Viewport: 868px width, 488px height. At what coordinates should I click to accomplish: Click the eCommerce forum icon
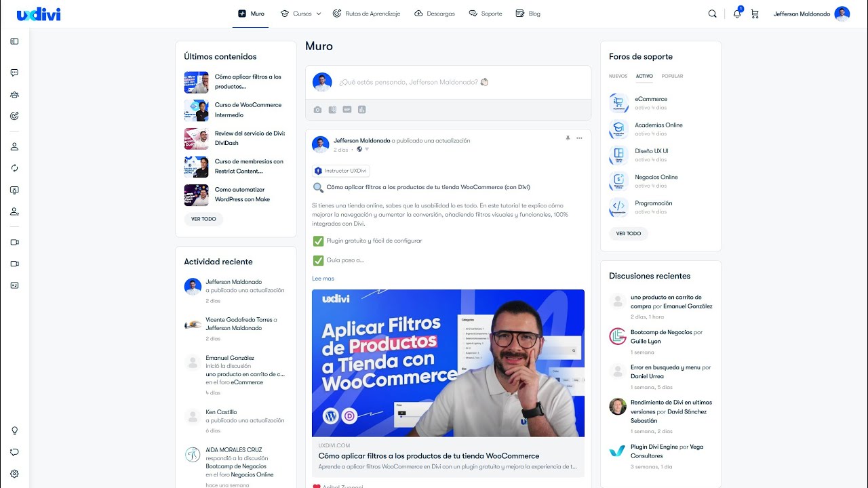(x=618, y=103)
